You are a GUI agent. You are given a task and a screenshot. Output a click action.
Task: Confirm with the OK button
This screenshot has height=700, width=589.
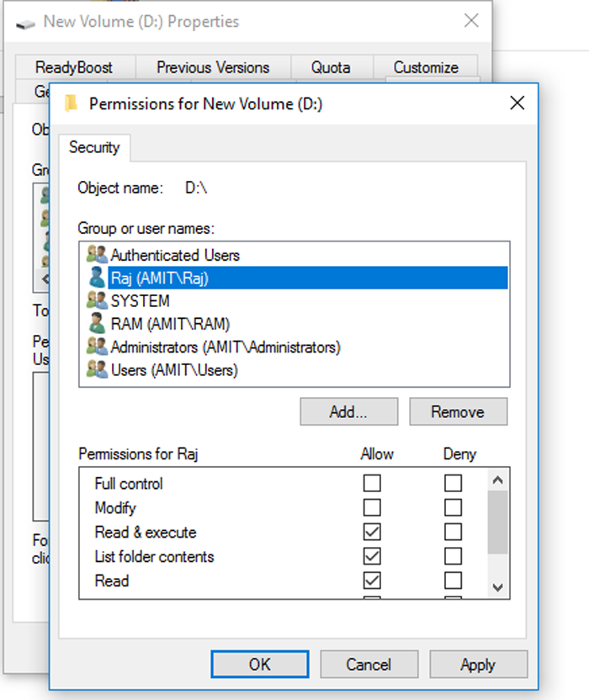point(260,665)
